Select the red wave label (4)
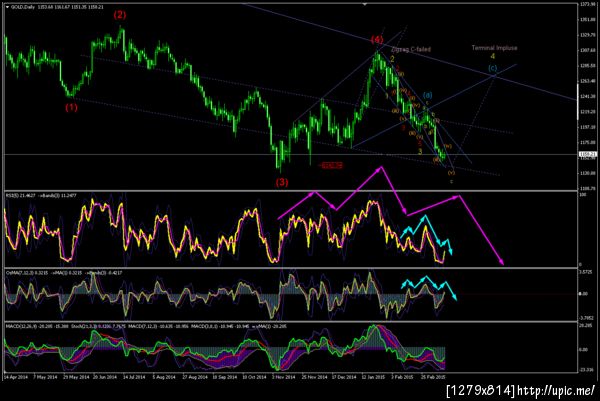The width and height of the screenshot is (600, 401). point(377,39)
